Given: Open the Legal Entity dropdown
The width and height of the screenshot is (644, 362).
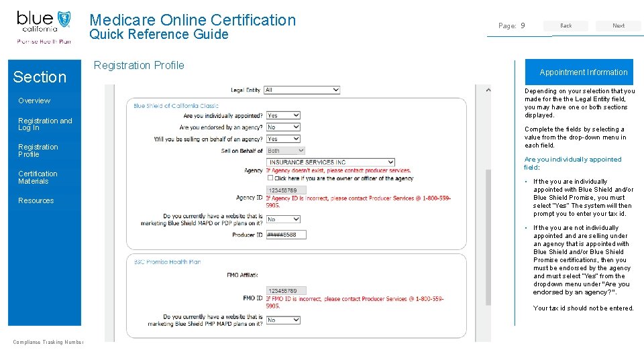Looking at the screenshot, I should tap(302, 90).
